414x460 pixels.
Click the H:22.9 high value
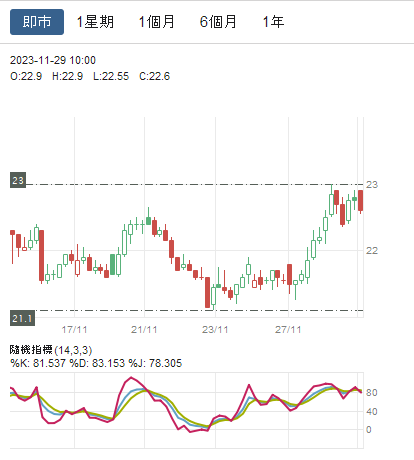(x=67, y=76)
